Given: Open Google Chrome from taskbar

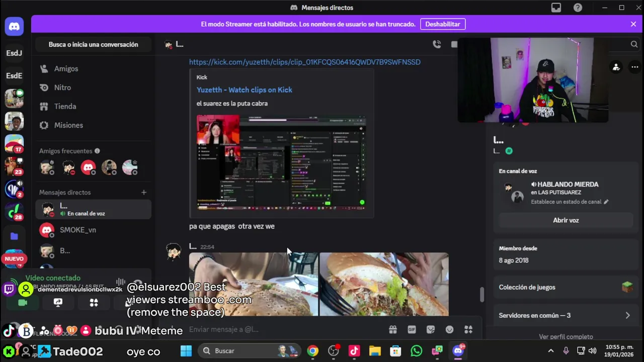Looking at the screenshot, I should click(313, 351).
